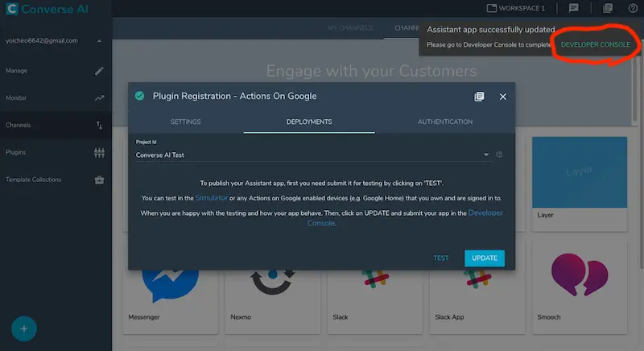644x351 pixels.
Task: Open Channels in the sidebar
Action: pyautogui.click(x=56, y=125)
